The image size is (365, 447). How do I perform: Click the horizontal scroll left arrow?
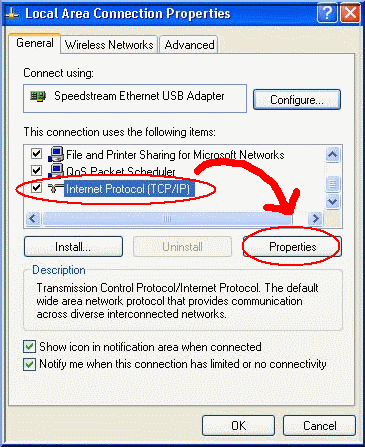(x=33, y=219)
